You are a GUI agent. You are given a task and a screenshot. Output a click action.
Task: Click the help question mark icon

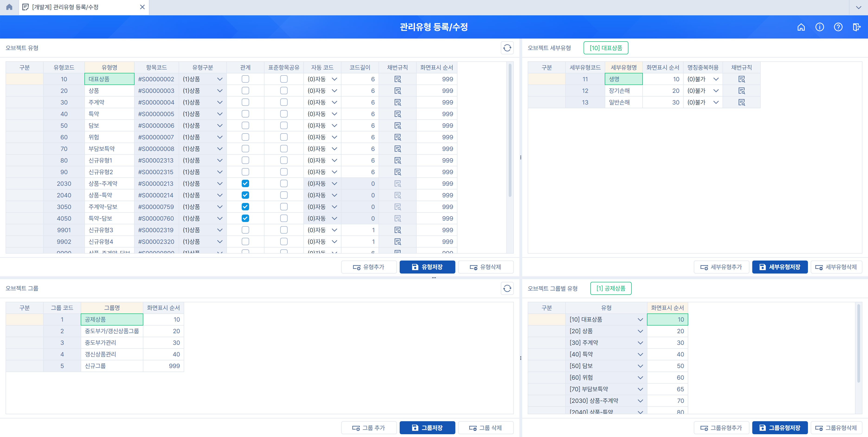click(x=838, y=27)
